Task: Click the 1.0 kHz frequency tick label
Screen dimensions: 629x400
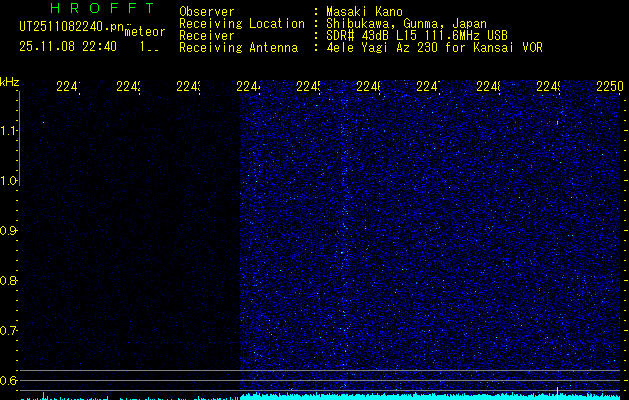Action: point(8,181)
